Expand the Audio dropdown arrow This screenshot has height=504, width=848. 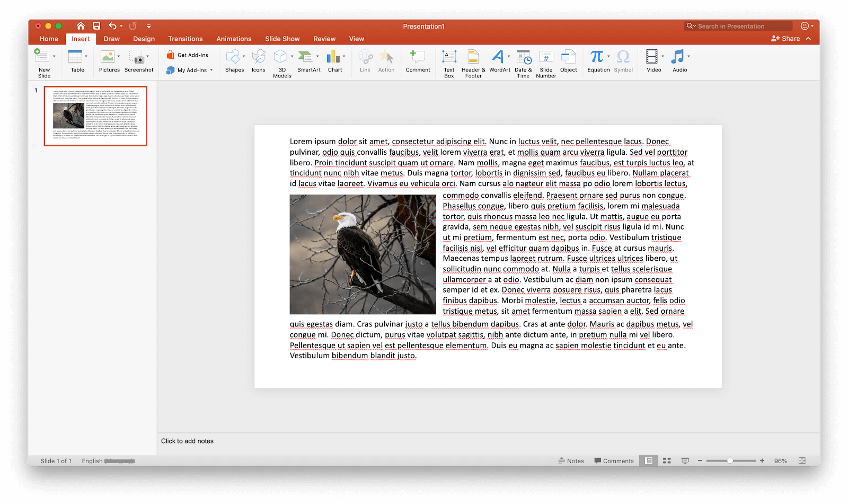coord(688,56)
